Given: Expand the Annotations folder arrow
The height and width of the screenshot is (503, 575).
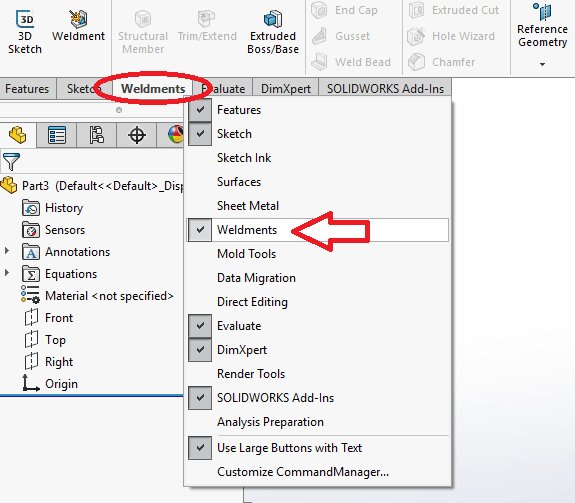Looking at the screenshot, I should (7, 251).
